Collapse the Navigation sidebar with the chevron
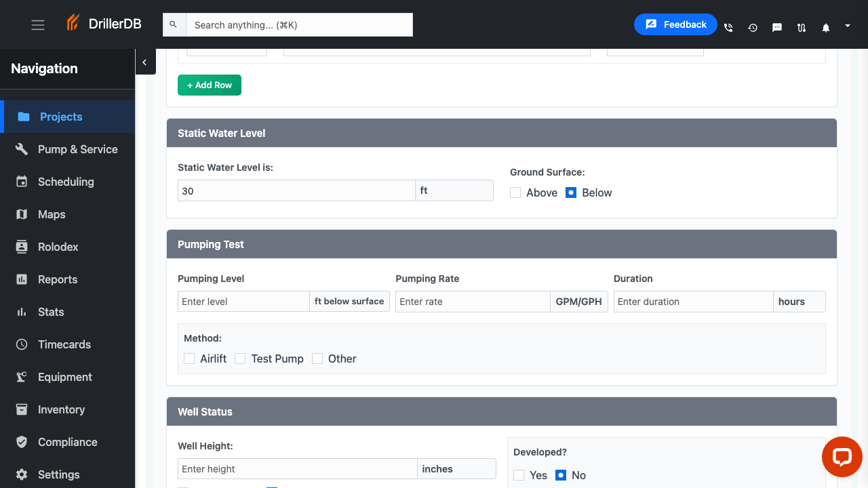 (x=145, y=62)
